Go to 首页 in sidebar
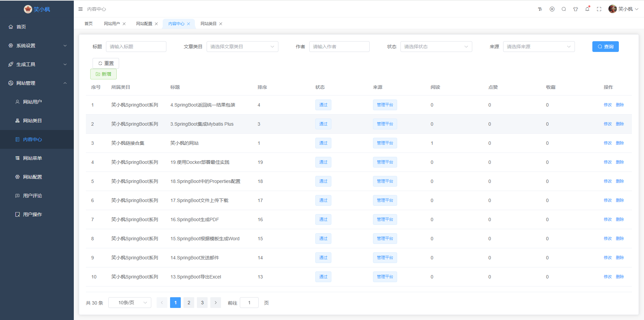Image resolution: width=644 pixels, height=320 pixels. [x=37, y=27]
